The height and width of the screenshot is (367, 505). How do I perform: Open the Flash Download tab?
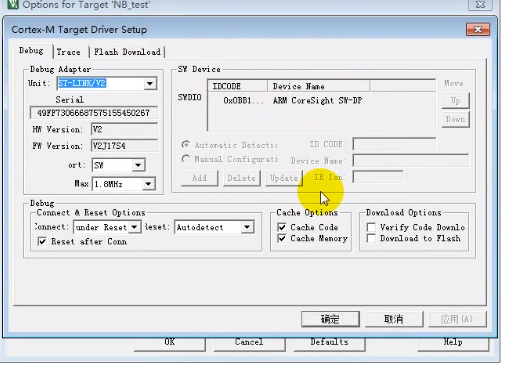click(127, 52)
